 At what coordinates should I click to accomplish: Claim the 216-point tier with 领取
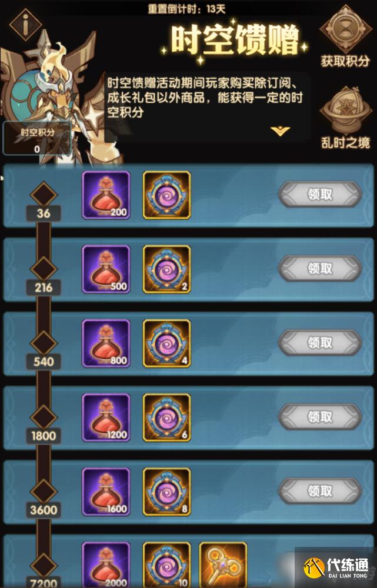320,269
